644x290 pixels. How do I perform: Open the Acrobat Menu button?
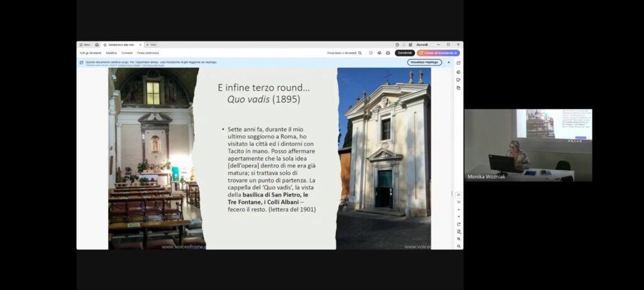tap(84, 45)
